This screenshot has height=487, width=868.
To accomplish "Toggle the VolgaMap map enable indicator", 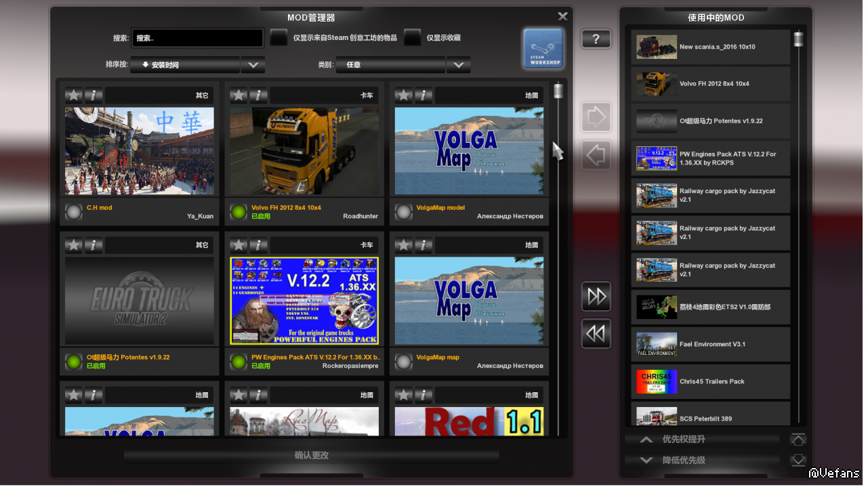I will pos(403,362).
